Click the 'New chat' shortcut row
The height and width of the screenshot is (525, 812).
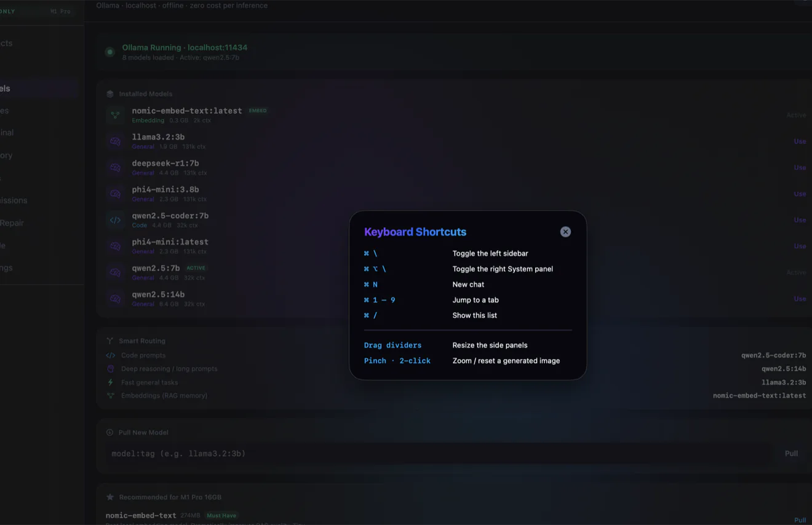468,285
